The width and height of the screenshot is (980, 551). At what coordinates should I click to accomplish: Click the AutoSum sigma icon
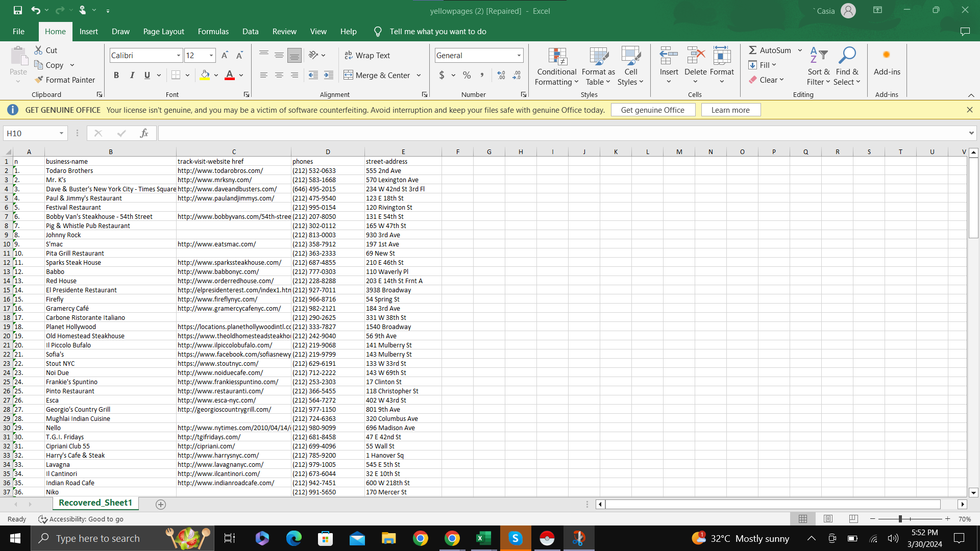coord(752,50)
